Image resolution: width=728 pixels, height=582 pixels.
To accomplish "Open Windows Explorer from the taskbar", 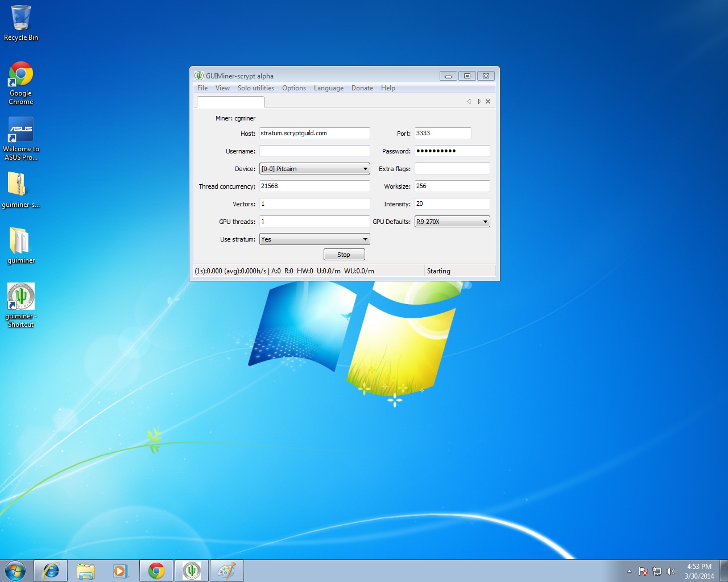I will click(x=86, y=571).
